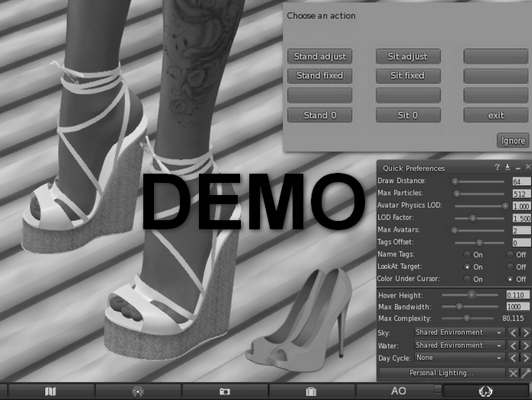
Task: Minimize the Quick Preferences panel
Action: click(x=518, y=168)
